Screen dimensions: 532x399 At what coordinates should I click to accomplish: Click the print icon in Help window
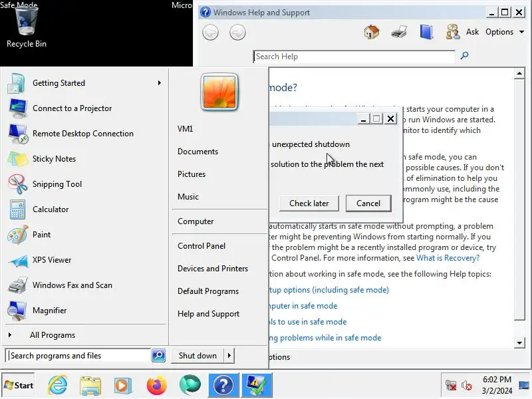399,32
